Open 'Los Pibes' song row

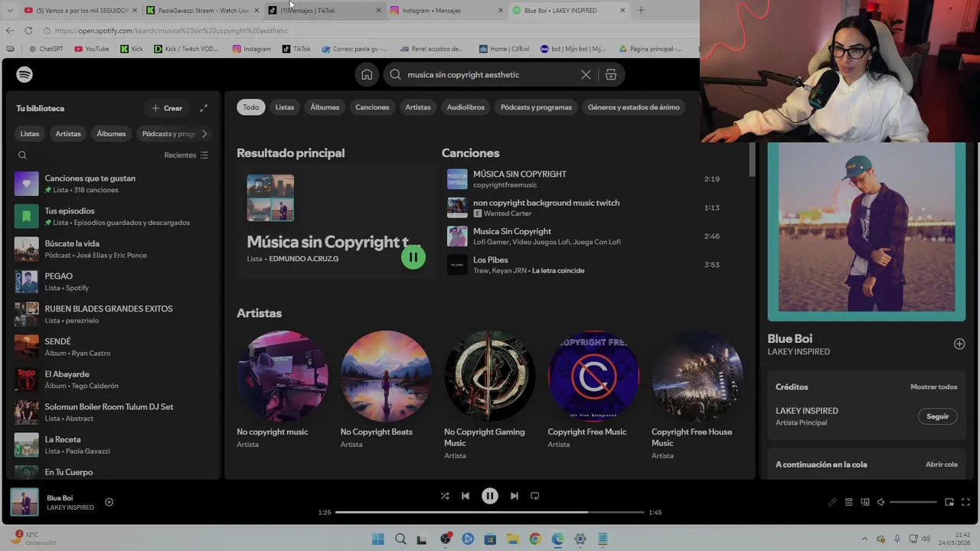583,265
